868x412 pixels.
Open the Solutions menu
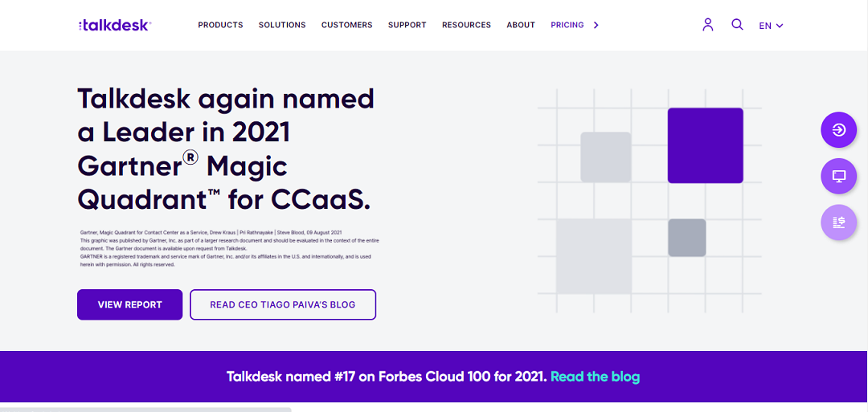282,25
